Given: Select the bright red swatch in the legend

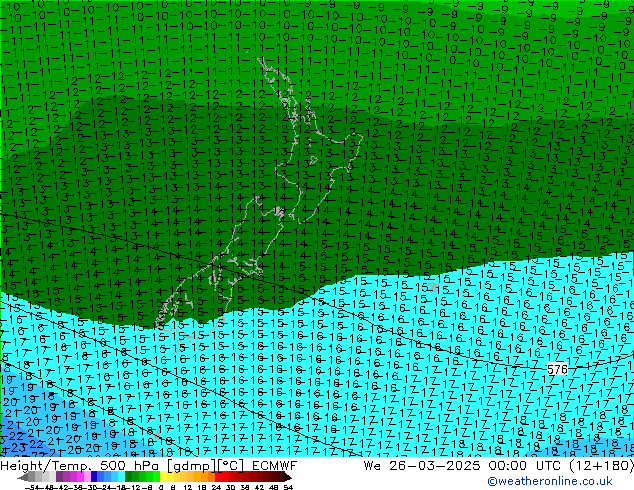Looking at the screenshot, I should click(232, 477).
